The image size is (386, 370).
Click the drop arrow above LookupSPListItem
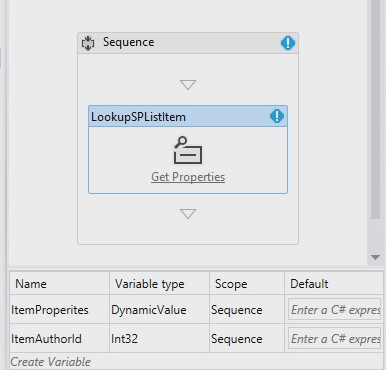pyautogui.click(x=188, y=85)
